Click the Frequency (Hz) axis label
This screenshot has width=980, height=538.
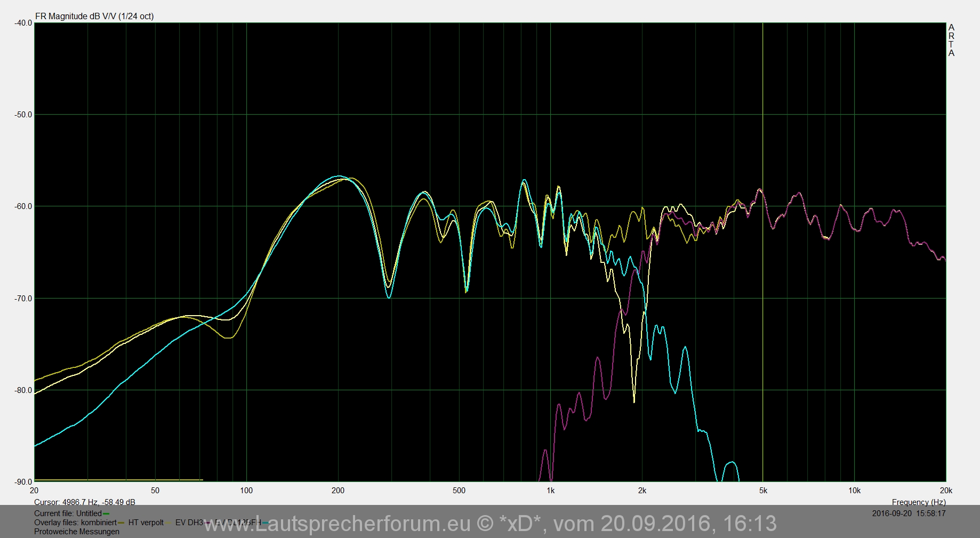pyautogui.click(x=919, y=502)
